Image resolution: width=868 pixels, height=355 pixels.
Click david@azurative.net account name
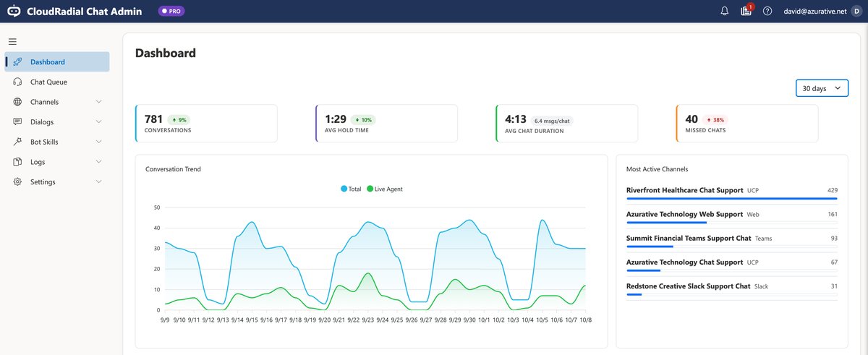[815, 11]
